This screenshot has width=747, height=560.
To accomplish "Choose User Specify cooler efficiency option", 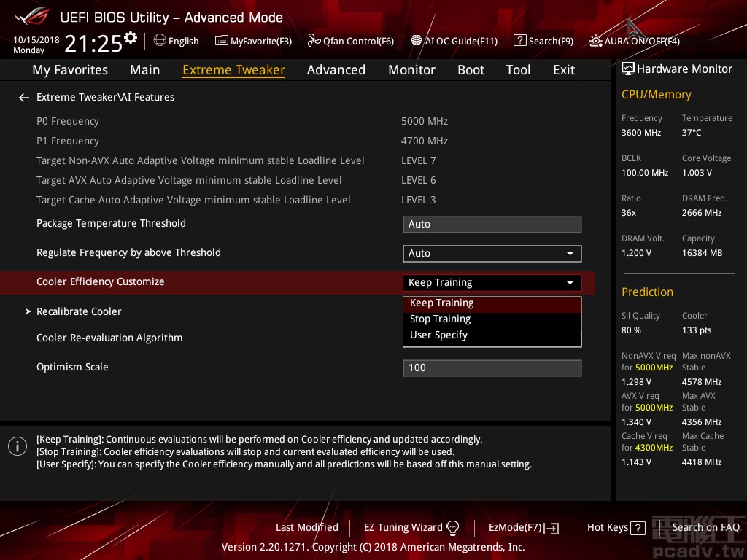I will point(438,335).
